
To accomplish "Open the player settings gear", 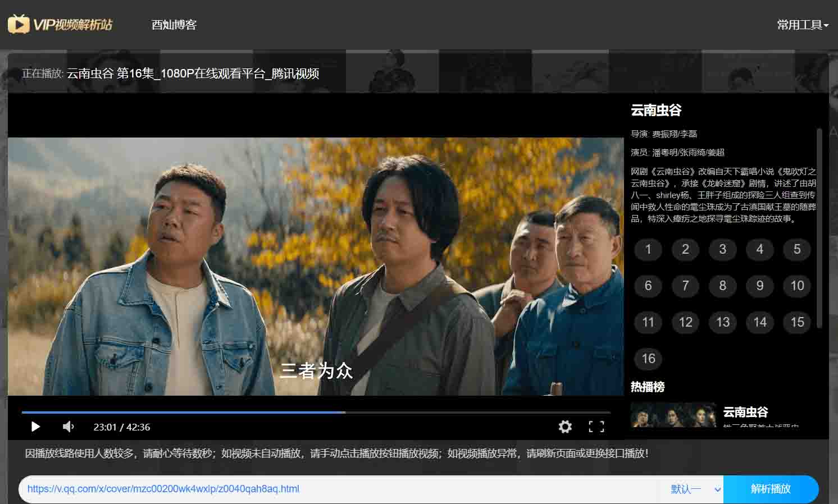I will 565,427.
